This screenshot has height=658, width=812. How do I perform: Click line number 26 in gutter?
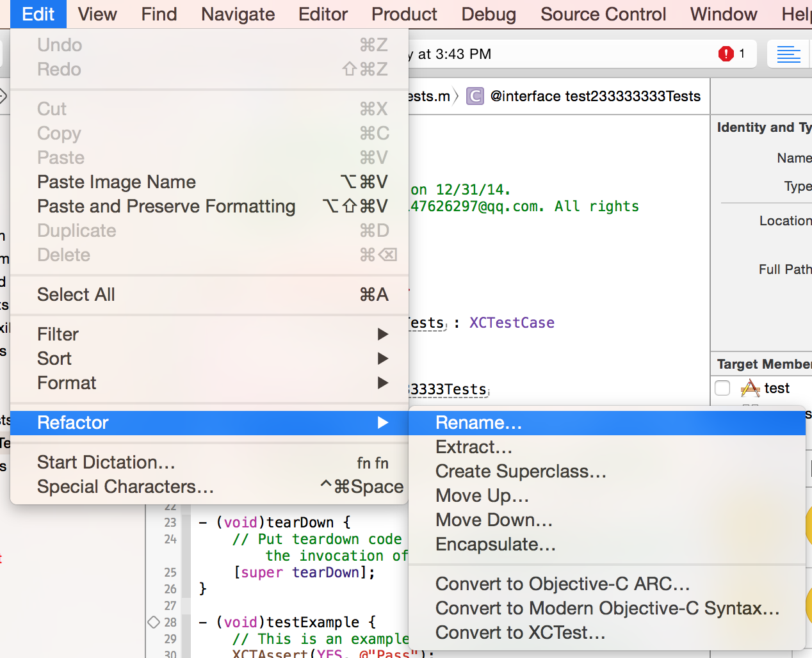point(170,589)
